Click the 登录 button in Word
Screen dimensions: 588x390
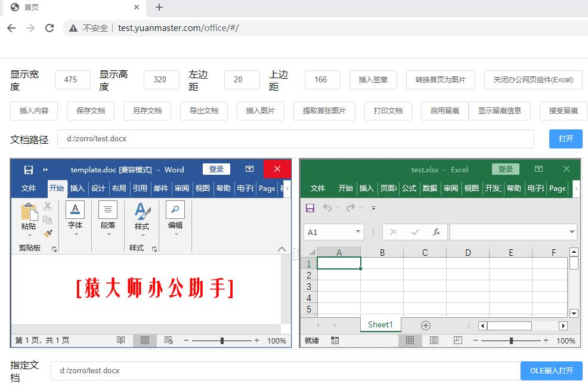216,169
